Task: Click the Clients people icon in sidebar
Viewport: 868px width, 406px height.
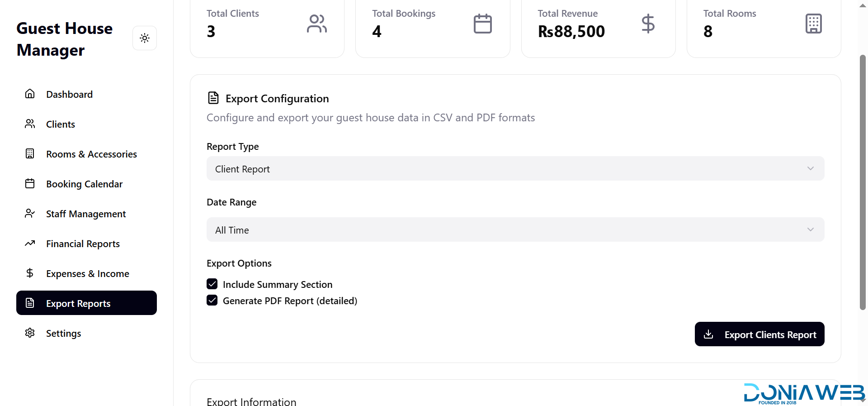Action: 30,124
